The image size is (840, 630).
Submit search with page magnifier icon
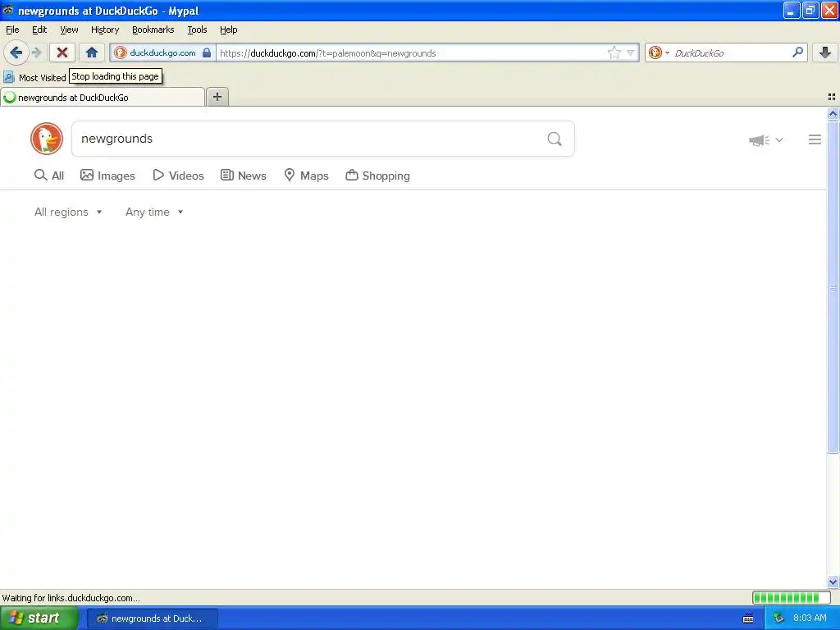click(x=555, y=139)
